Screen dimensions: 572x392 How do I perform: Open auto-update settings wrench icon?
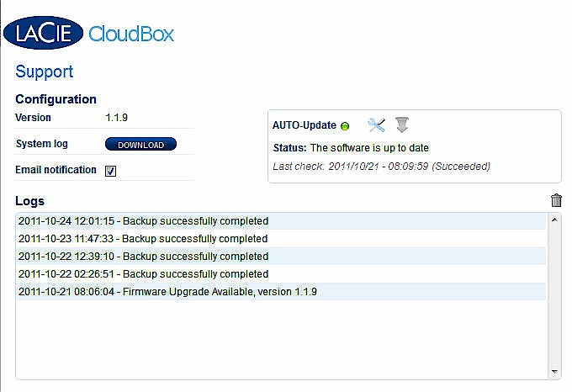coord(376,125)
